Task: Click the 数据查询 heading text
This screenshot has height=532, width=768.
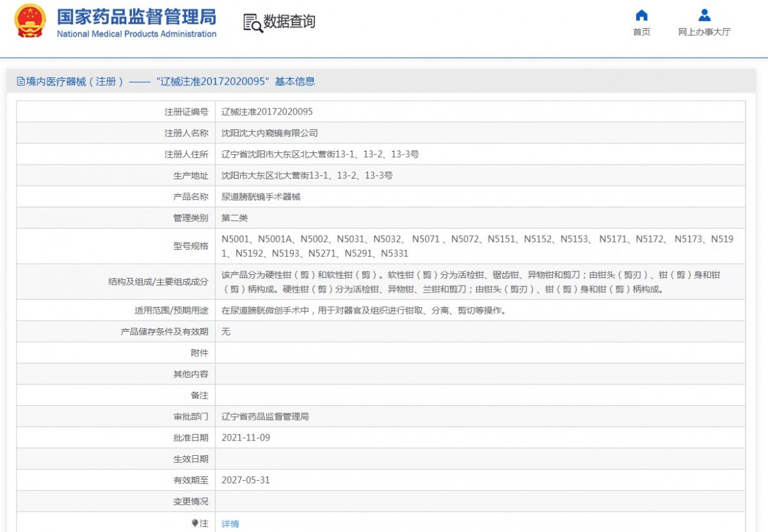Action: point(290,22)
